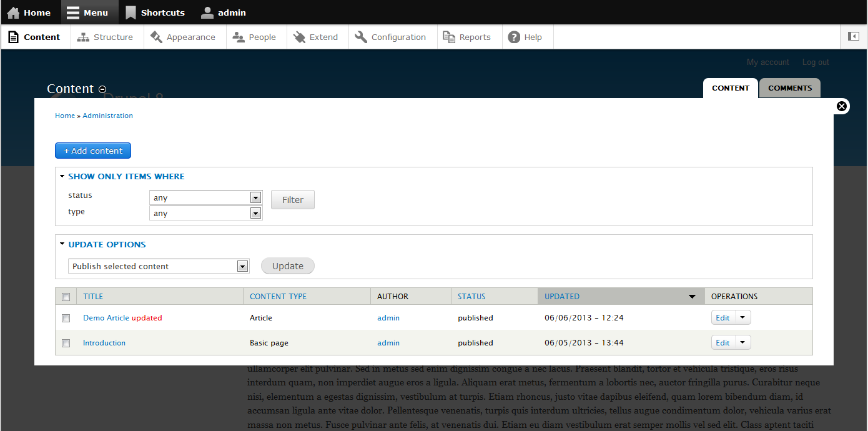Open Appearance from the admin menu

[x=183, y=37]
